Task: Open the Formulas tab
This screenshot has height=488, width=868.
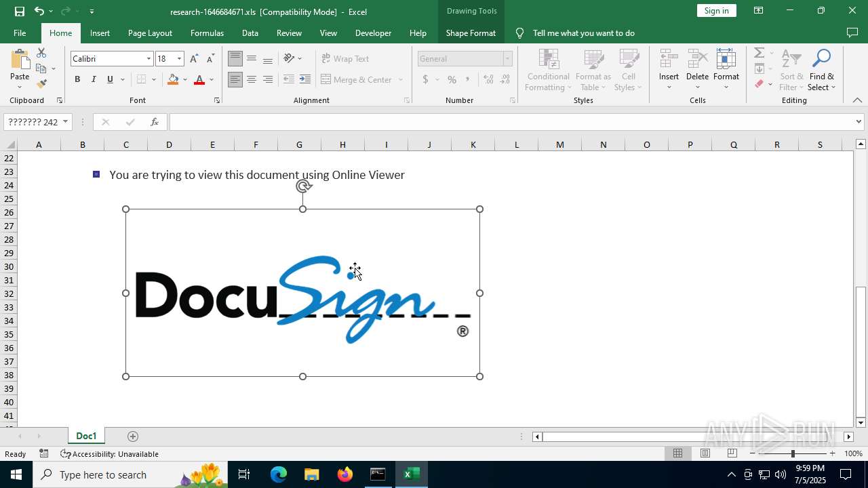Action: tap(207, 33)
